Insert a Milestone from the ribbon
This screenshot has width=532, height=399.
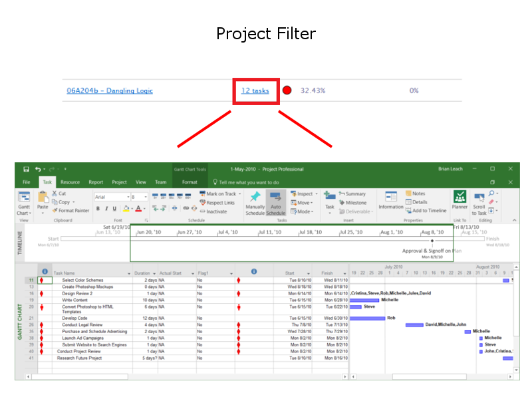342,203
